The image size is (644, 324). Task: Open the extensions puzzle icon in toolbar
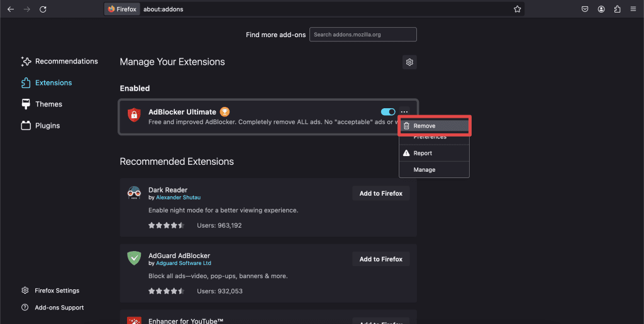[x=617, y=9]
